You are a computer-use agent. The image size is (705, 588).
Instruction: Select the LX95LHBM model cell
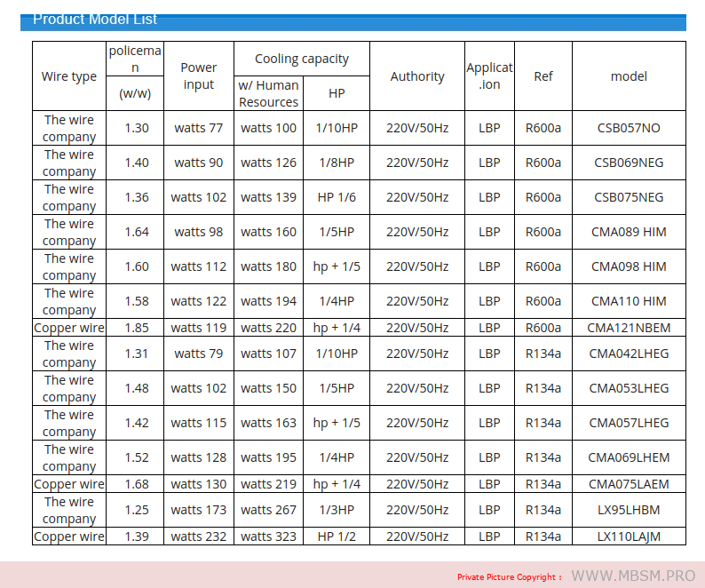coord(629,510)
